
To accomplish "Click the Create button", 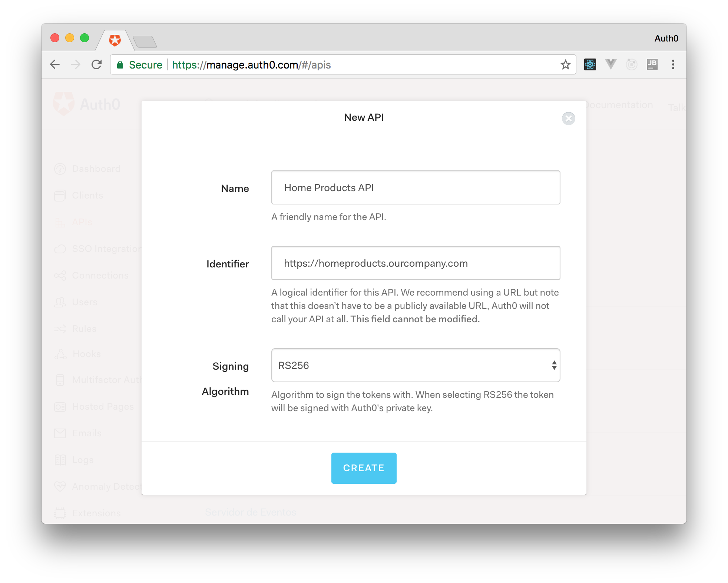I will 364,468.
